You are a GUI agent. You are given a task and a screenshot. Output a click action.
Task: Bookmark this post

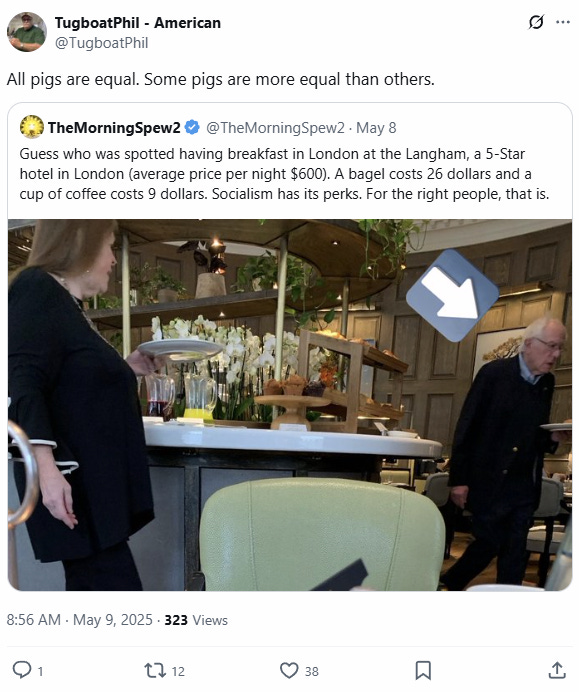point(423,670)
